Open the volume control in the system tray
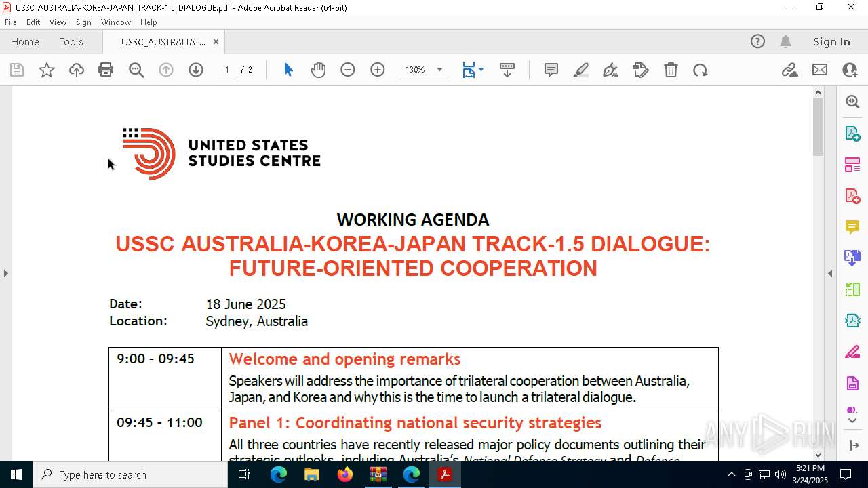 780,474
